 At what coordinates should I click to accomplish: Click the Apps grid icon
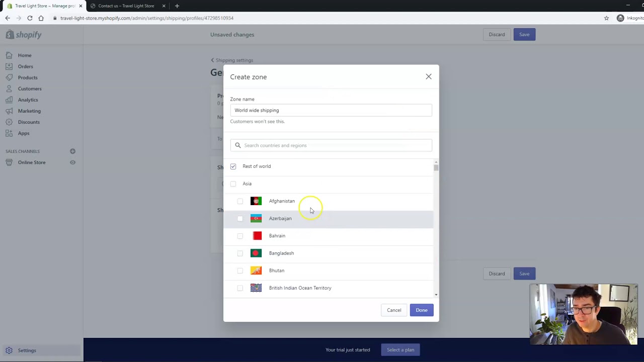pyautogui.click(x=9, y=133)
